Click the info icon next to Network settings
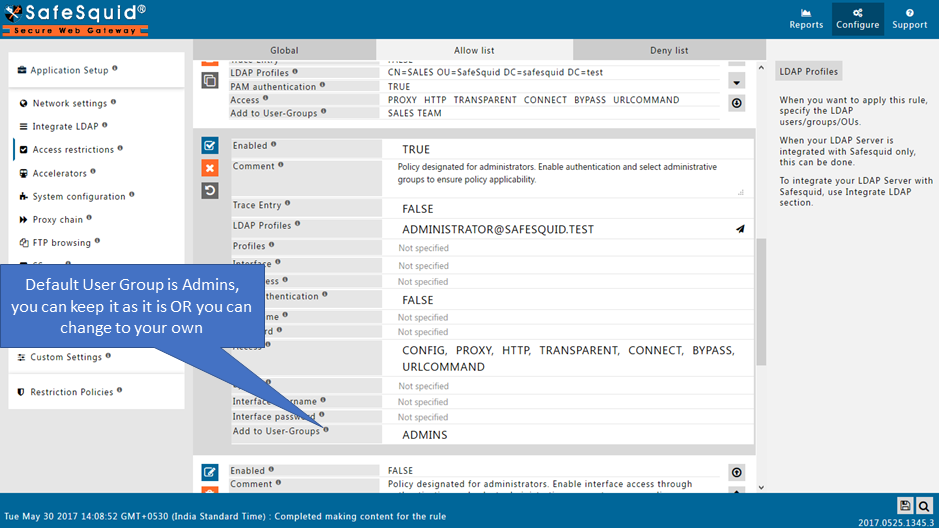Viewport: 939px width, 528px height. point(113,102)
